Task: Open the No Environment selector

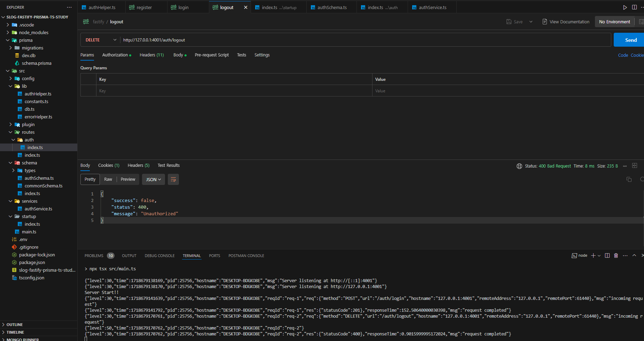Action: (x=614, y=22)
